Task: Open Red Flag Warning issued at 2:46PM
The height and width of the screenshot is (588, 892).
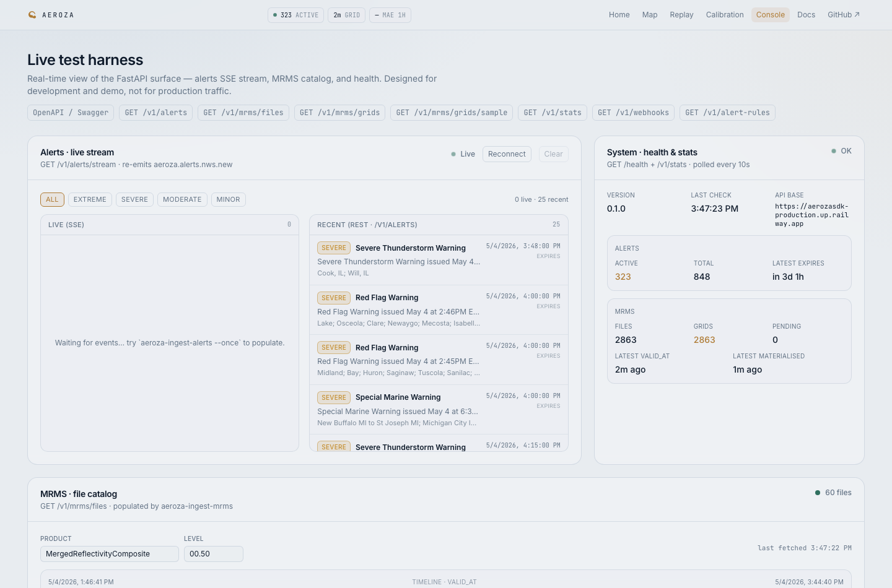Action: click(439, 310)
